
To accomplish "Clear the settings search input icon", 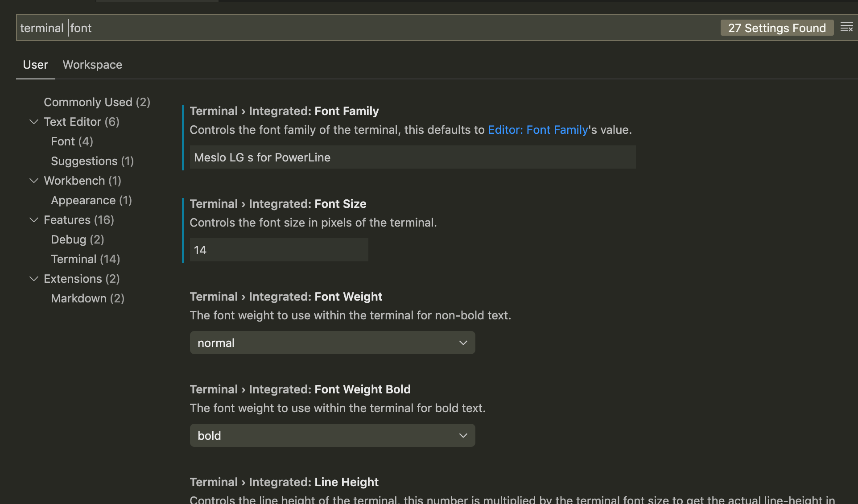I will (x=846, y=28).
